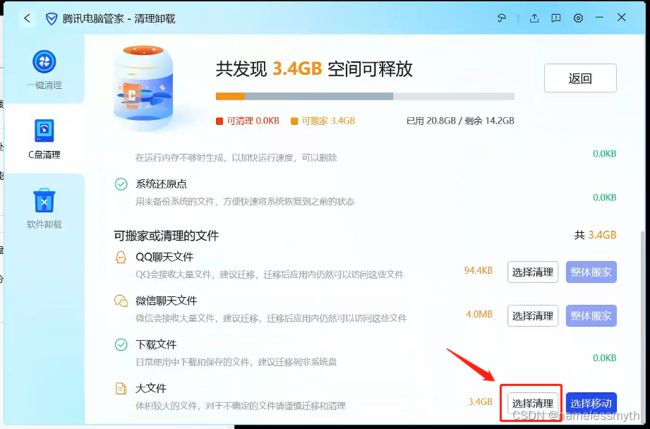Minimize the Tencent PC Manager window
Image resolution: width=650 pixels, height=429 pixels.
point(599,17)
